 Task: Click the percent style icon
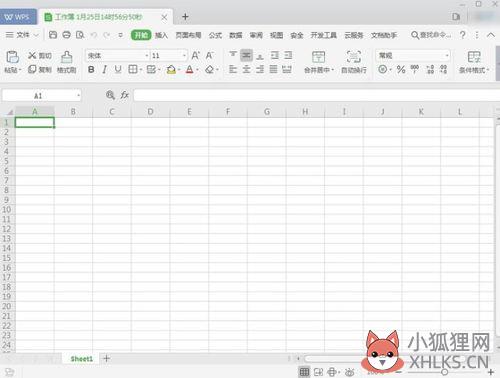pos(401,69)
